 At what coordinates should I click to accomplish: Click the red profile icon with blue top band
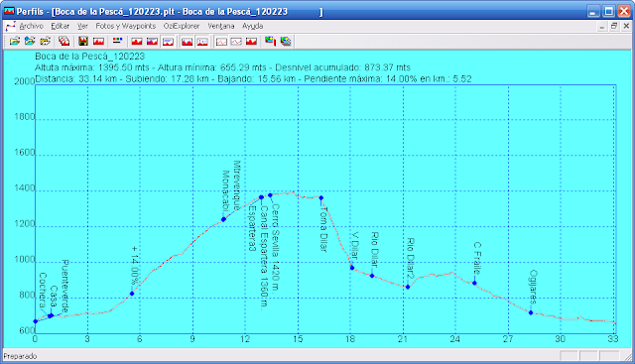(152, 42)
